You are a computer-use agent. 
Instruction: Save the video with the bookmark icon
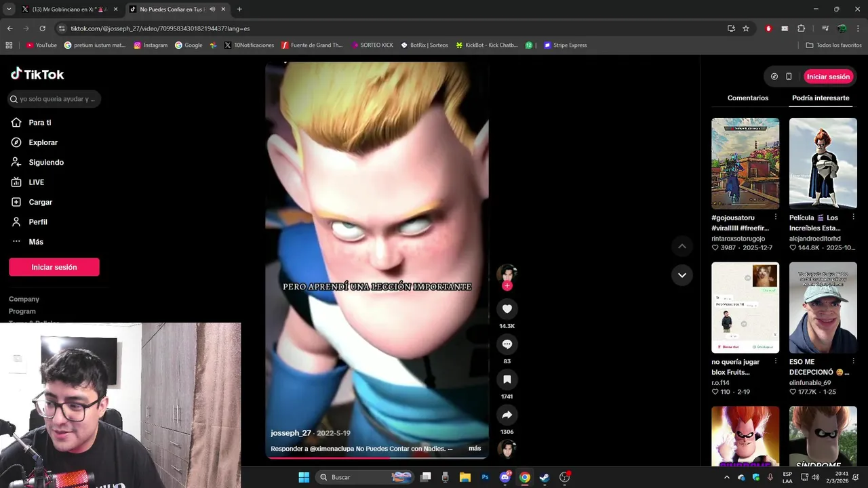(x=507, y=380)
